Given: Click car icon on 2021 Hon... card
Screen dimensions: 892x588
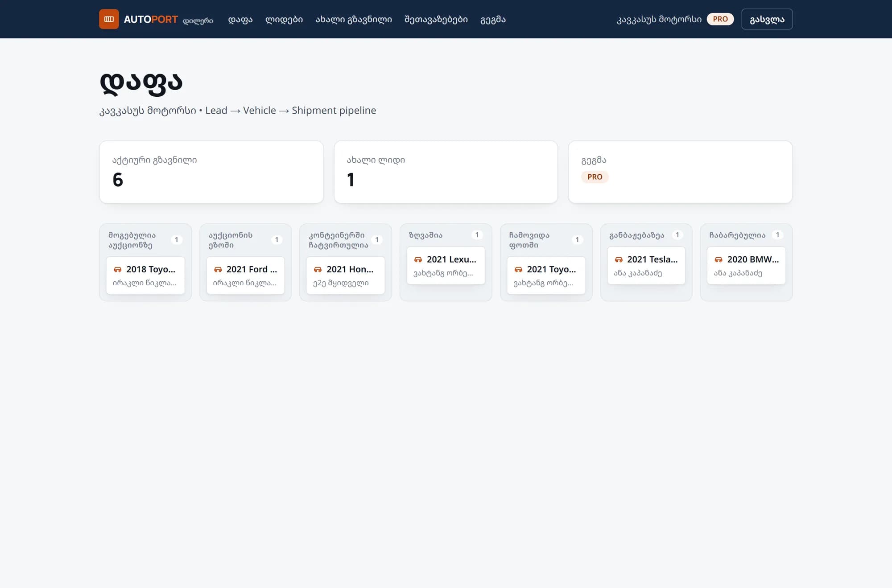Looking at the screenshot, I should [x=318, y=269].
